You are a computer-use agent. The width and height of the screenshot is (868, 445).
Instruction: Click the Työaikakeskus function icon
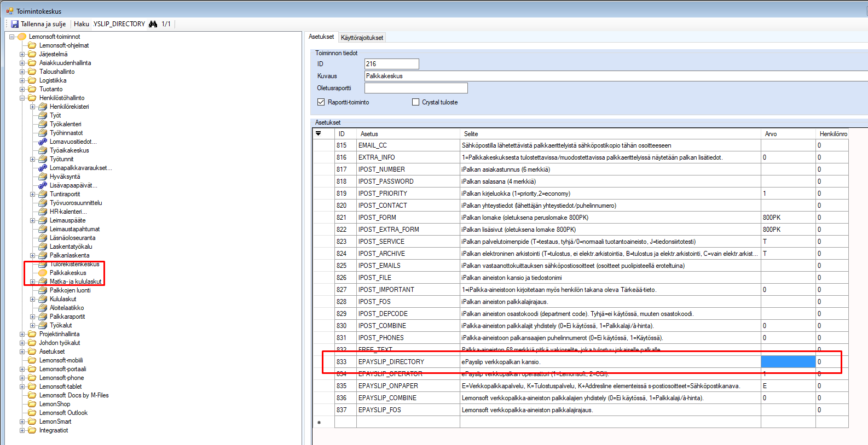[43, 150]
